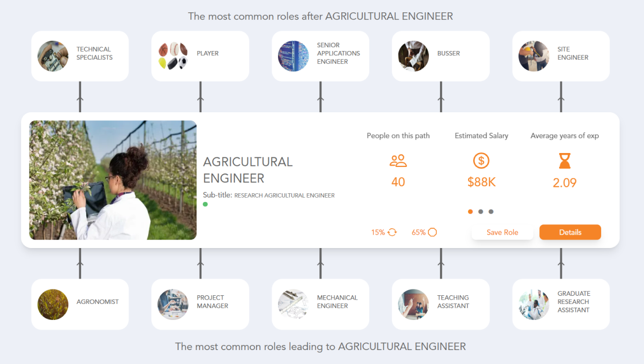Click the Technical Specialists circular icon
Screen dimensions: 644x364
53,56
